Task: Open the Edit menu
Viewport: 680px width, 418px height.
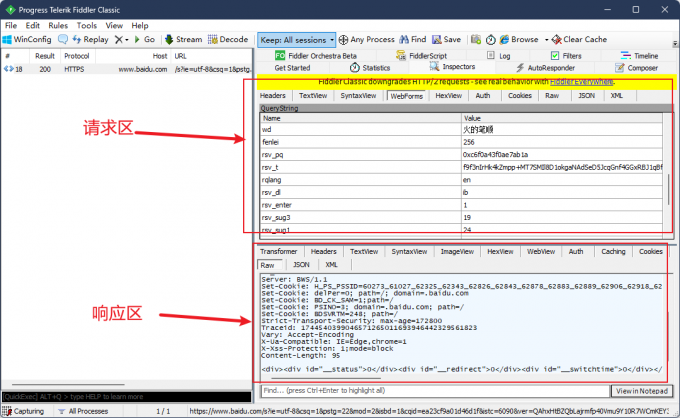Action: (x=33, y=26)
